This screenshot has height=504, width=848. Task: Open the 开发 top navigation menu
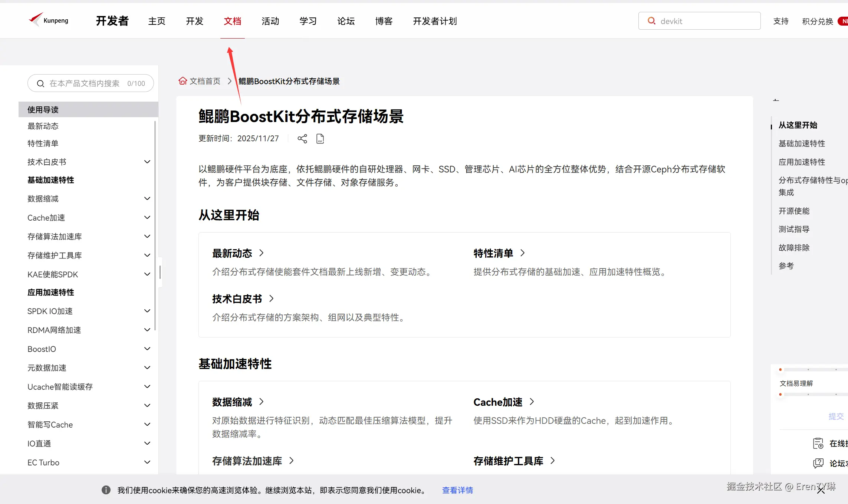(195, 21)
